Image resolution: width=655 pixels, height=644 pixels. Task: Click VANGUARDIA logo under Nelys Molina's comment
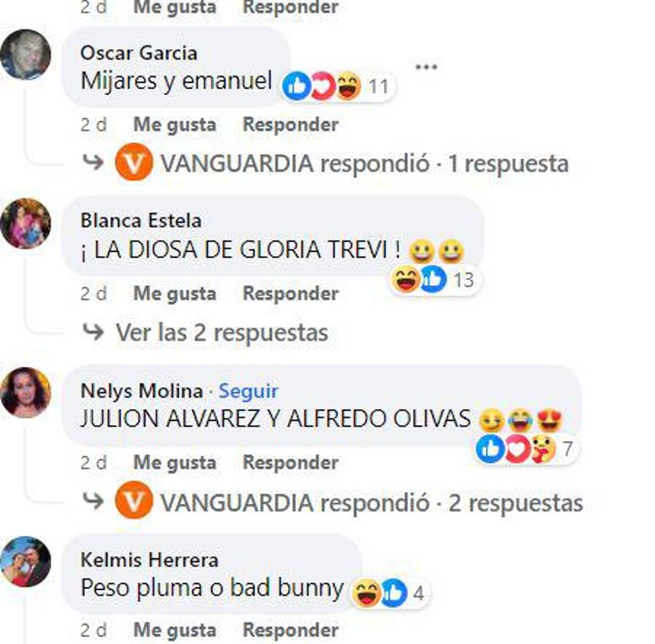[134, 500]
